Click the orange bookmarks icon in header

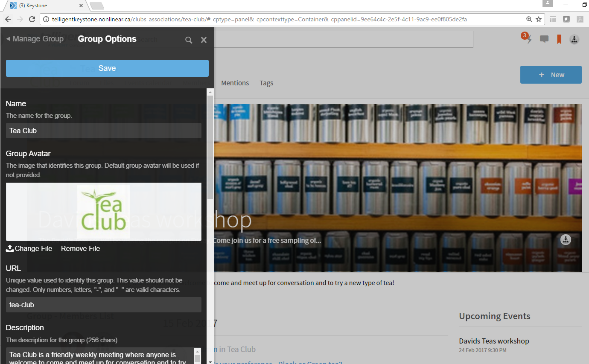pyautogui.click(x=559, y=39)
